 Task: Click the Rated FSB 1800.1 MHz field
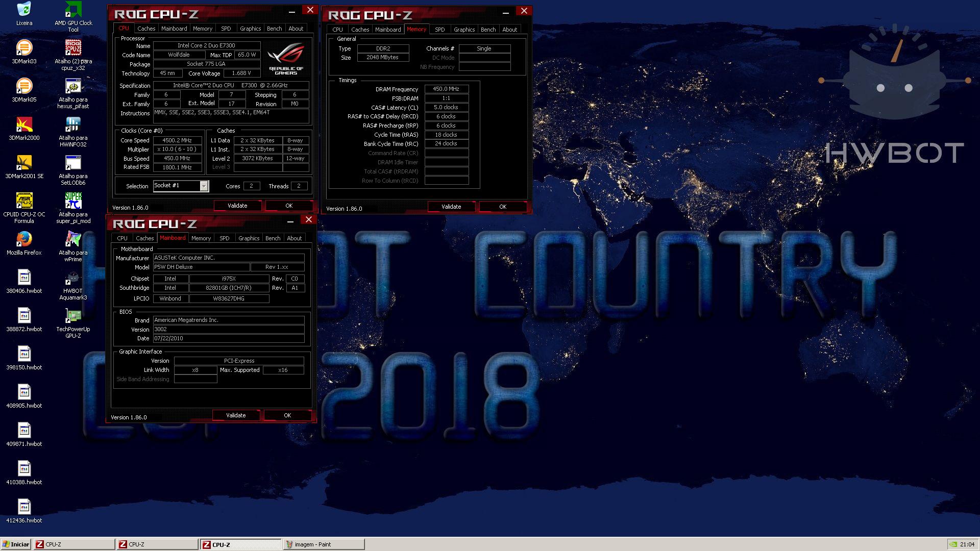click(x=178, y=167)
